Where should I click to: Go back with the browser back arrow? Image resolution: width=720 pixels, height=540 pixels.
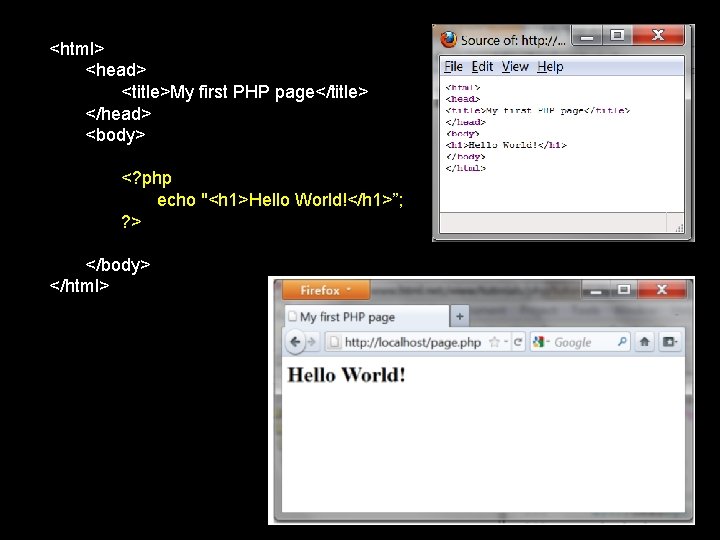[x=295, y=342]
